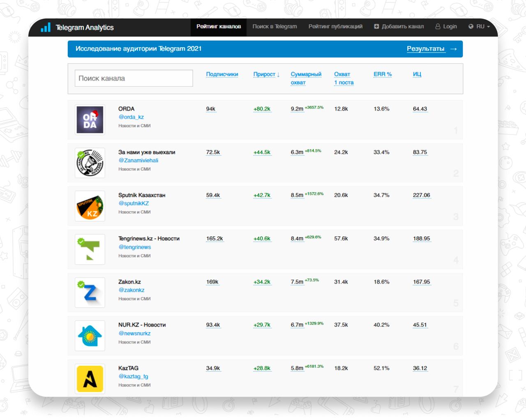Open the @Zanamiviehali channel link
Viewport: 526px width, 420px height.
point(138,161)
